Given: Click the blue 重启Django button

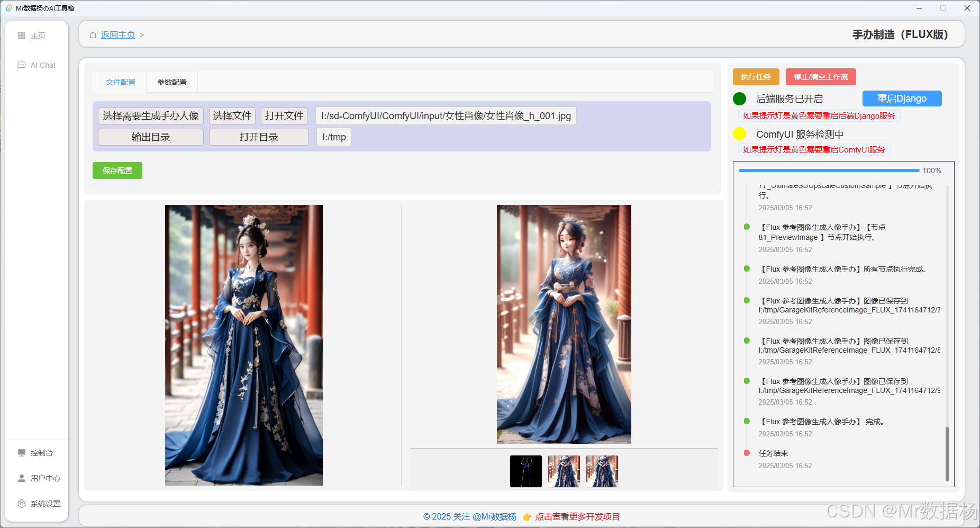Looking at the screenshot, I should (x=902, y=99).
